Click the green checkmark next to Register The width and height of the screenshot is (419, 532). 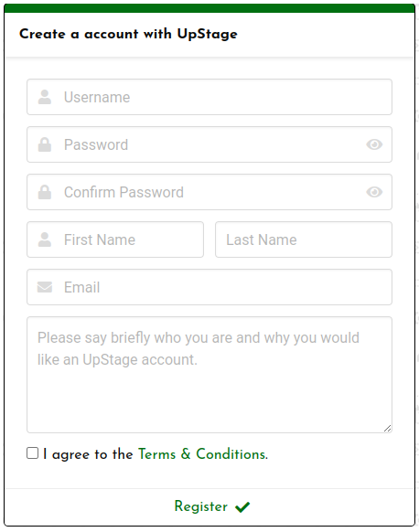coord(242,507)
